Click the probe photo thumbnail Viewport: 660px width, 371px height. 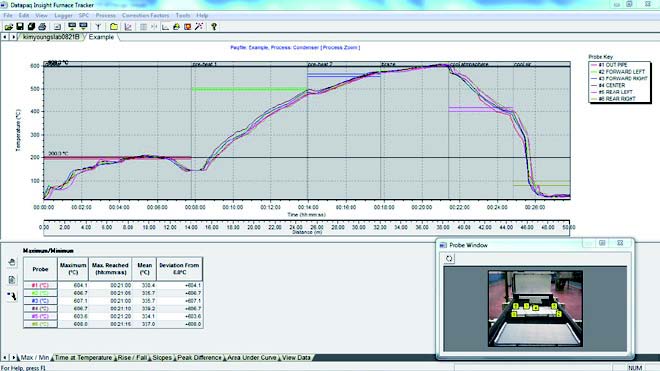click(535, 309)
